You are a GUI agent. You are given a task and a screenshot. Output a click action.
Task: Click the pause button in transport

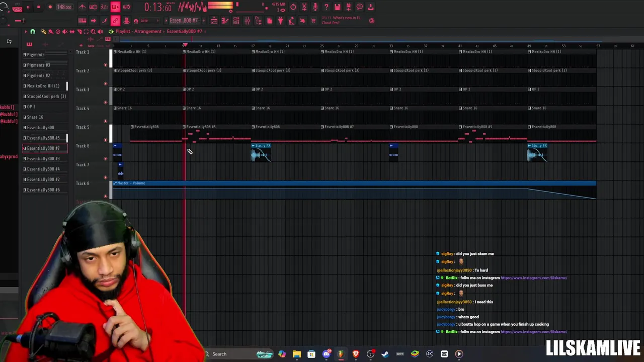tap(28, 7)
